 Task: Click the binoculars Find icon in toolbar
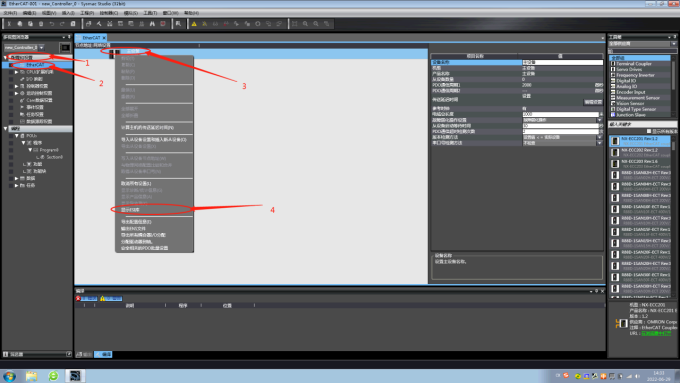pos(152,24)
